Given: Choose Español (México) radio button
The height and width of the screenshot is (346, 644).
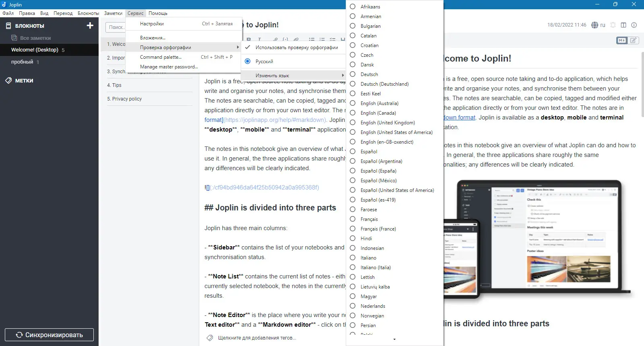Looking at the screenshot, I should click(x=353, y=181).
